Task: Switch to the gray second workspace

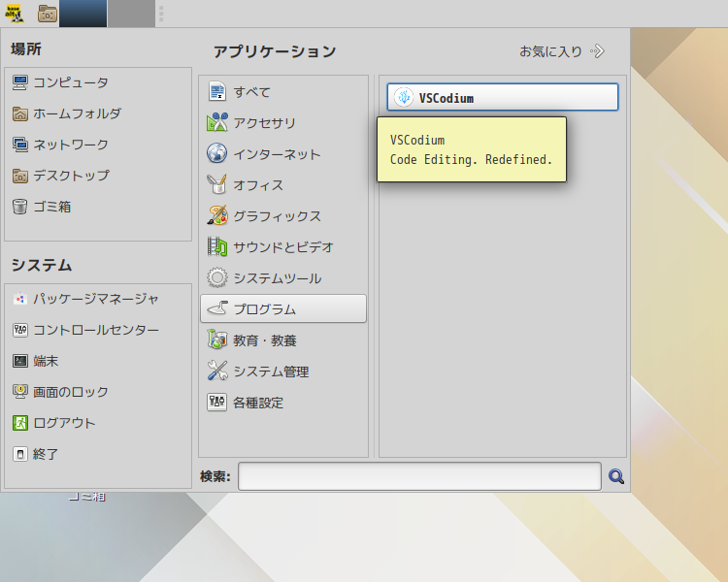Action: [131, 14]
